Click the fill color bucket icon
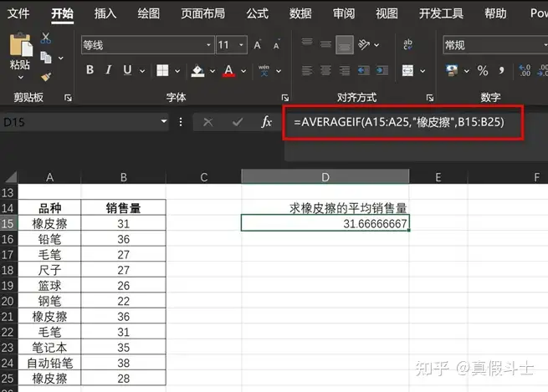Image resolution: width=548 pixels, height=392 pixels. [197, 71]
